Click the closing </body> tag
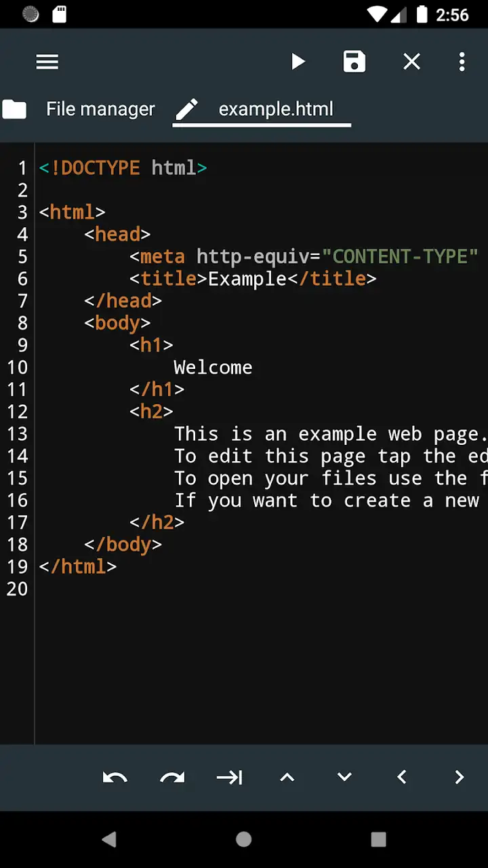This screenshot has width=488, height=868. pos(123,545)
